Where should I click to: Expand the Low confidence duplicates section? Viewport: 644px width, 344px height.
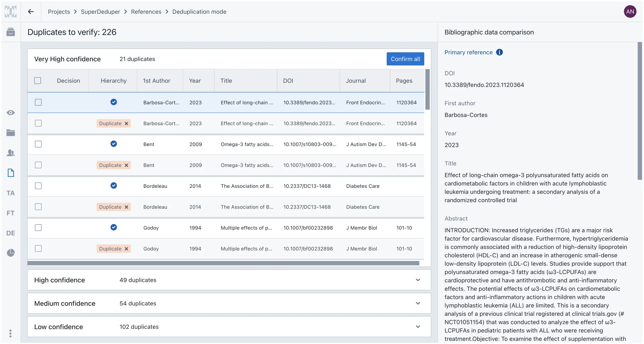418,327
